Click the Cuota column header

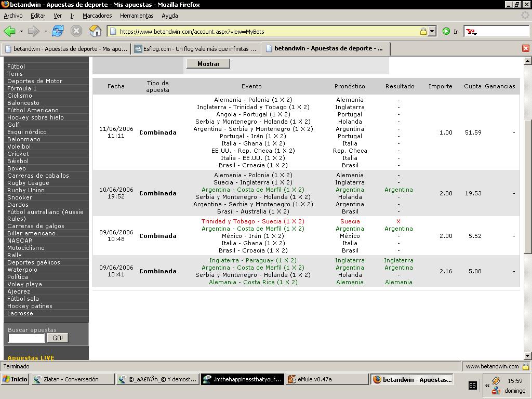[473, 86]
